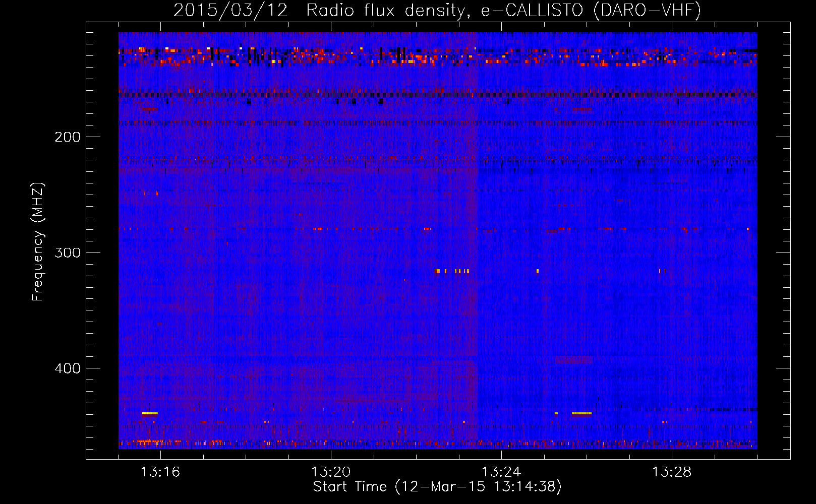
Task: Click the '400' frequency tick label
Action: click(68, 368)
